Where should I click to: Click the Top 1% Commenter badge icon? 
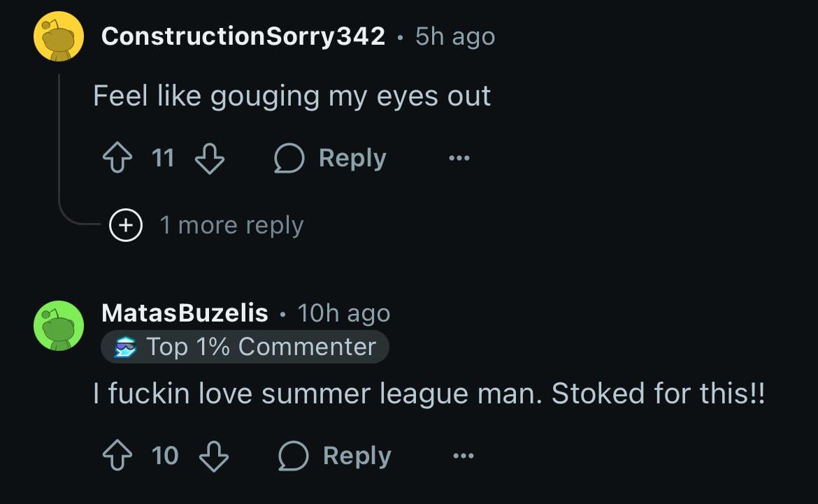tap(127, 347)
